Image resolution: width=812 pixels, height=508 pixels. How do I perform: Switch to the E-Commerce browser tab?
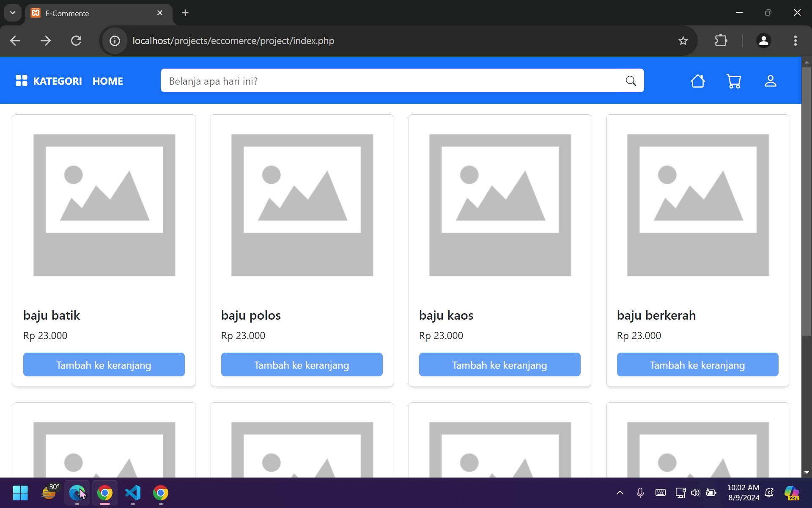click(x=99, y=13)
